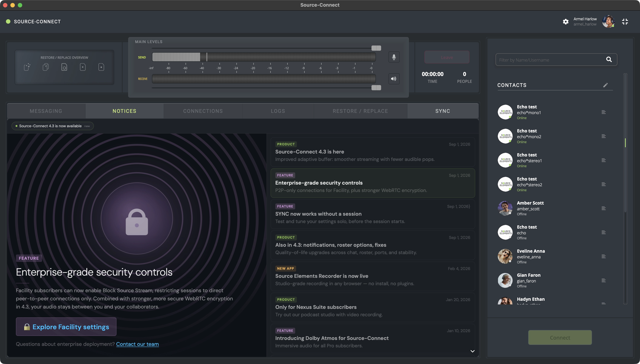Click the CONTACTS panel heading
The width and height of the screenshot is (640, 364).
click(512, 85)
